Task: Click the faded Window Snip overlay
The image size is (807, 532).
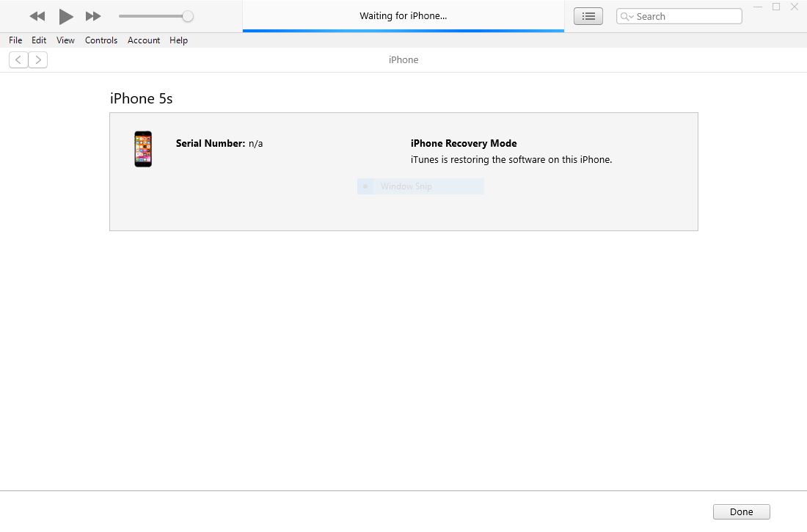Action: pyautogui.click(x=420, y=186)
